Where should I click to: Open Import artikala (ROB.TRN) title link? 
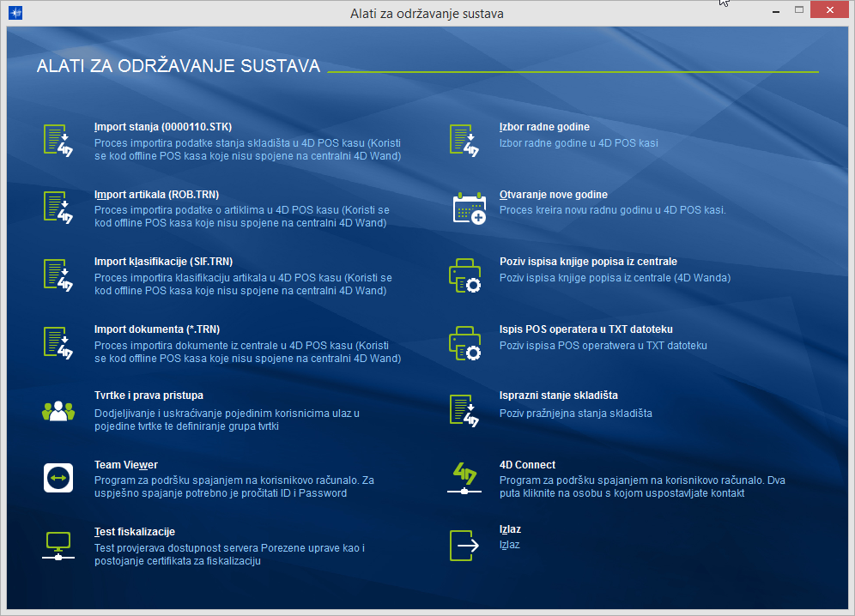point(156,195)
